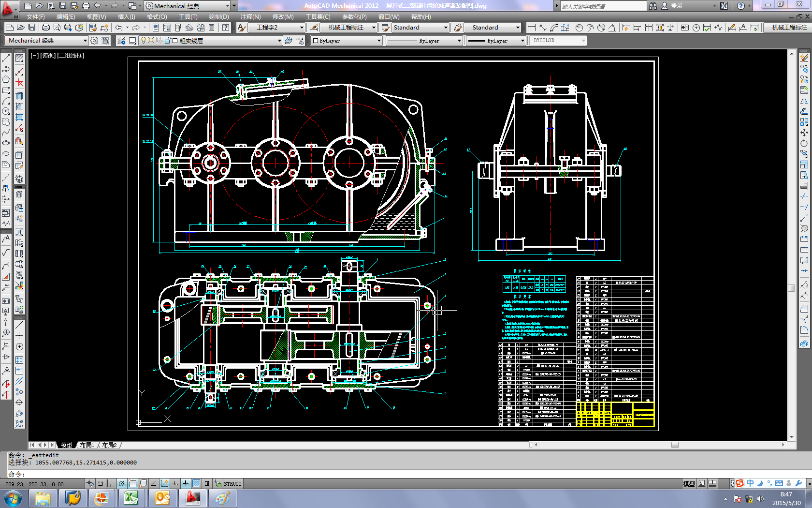Screen dimensions: 812x508
Task: Switch to the 布局1 layout tab
Action: pyautogui.click(x=87, y=445)
